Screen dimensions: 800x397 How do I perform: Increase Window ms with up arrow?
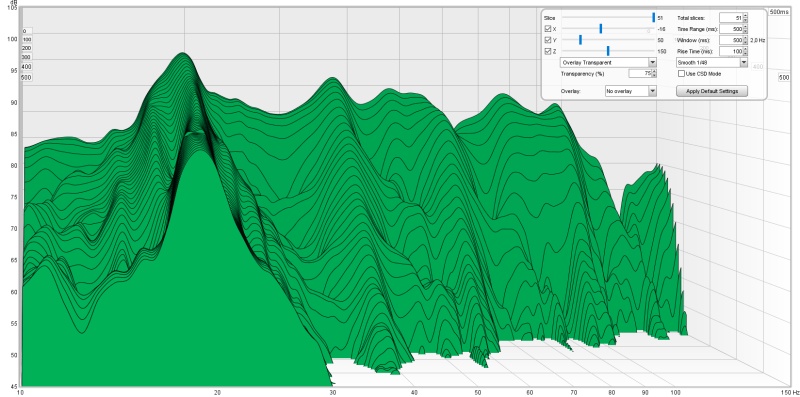click(745, 38)
